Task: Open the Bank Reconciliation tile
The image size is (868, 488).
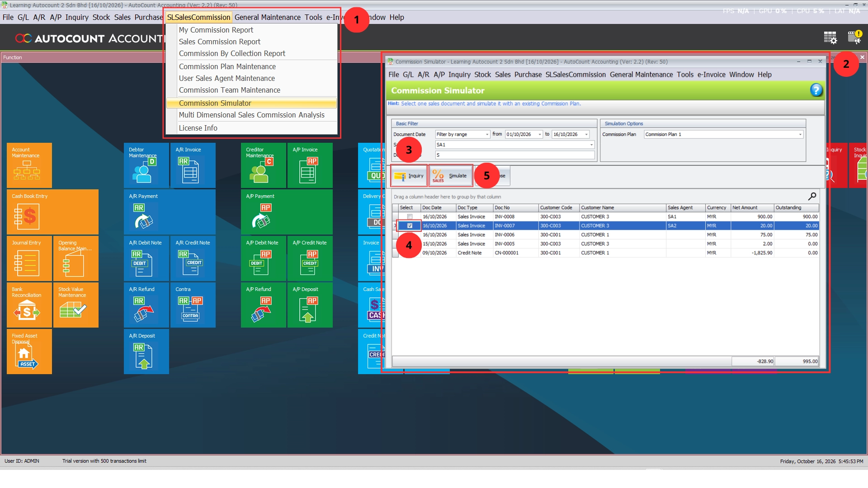Action: tap(29, 305)
